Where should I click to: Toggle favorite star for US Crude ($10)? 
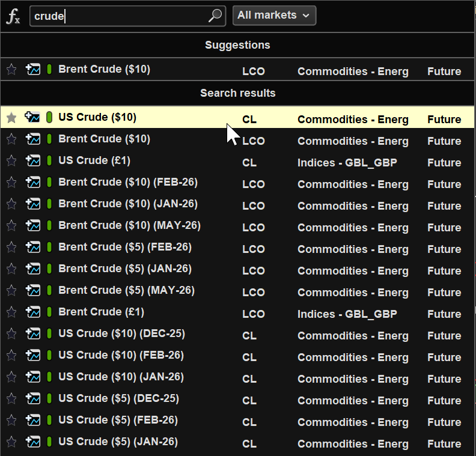point(11,117)
